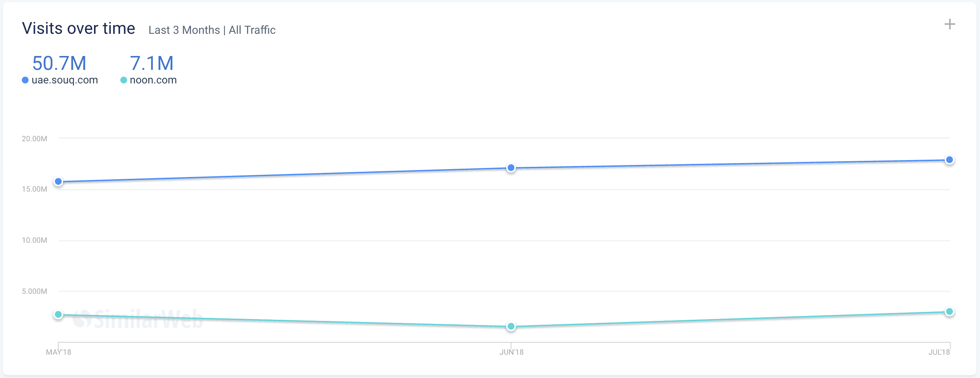Click the JUL'18 x-axis label

[x=939, y=352]
